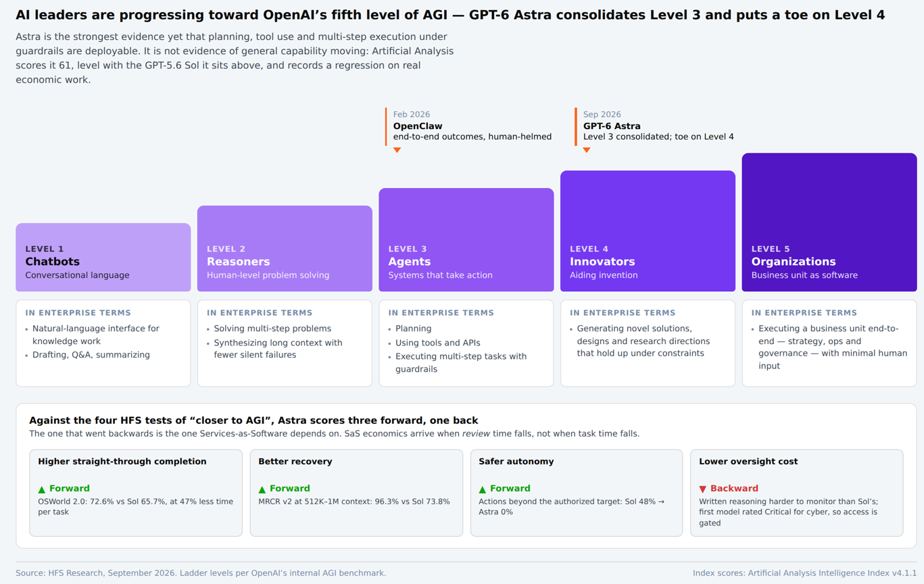This screenshot has width=924, height=584.
Task: Click the 'Higher straight-through completion' card heading
Action: click(x=122, y=462)
